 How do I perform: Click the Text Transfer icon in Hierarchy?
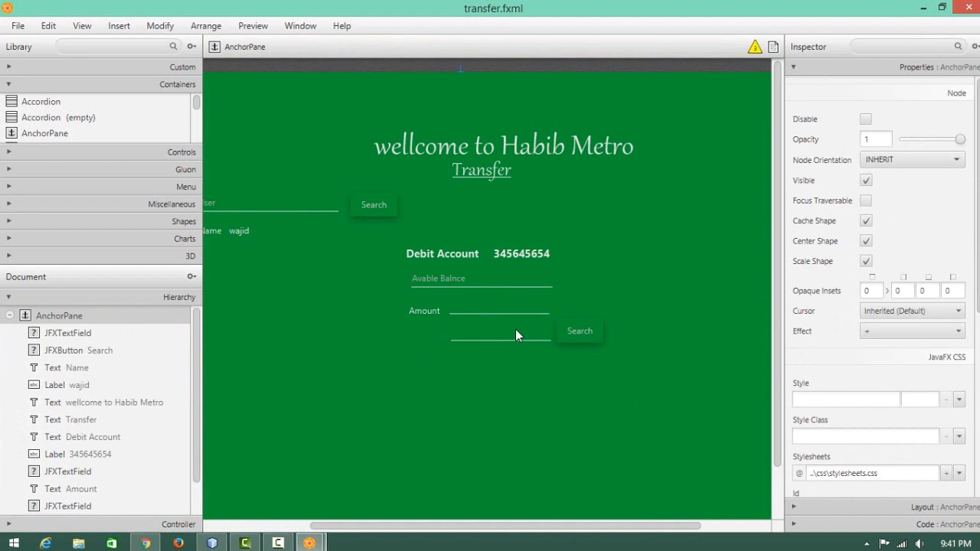coord(34,419)
